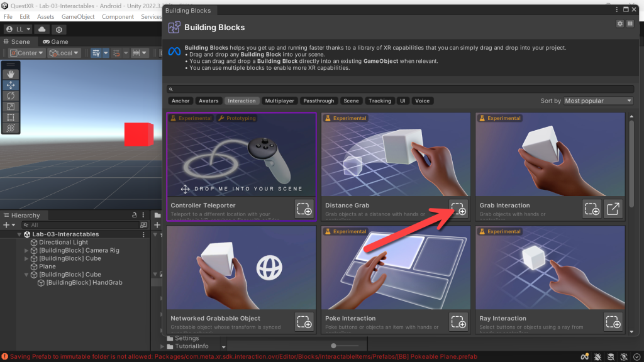Open the File menu
Image resolution: width=644 pixels, height=362 pixels.
point(8,17)
